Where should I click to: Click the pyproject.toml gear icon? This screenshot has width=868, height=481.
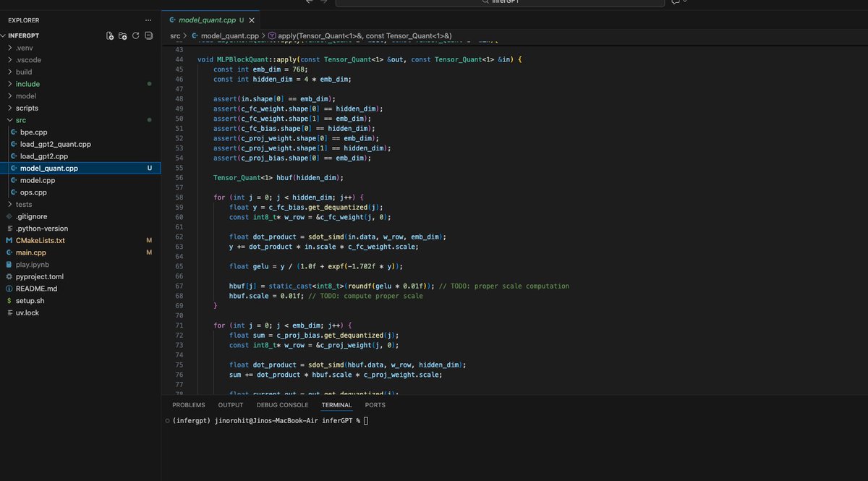(9, 276)
